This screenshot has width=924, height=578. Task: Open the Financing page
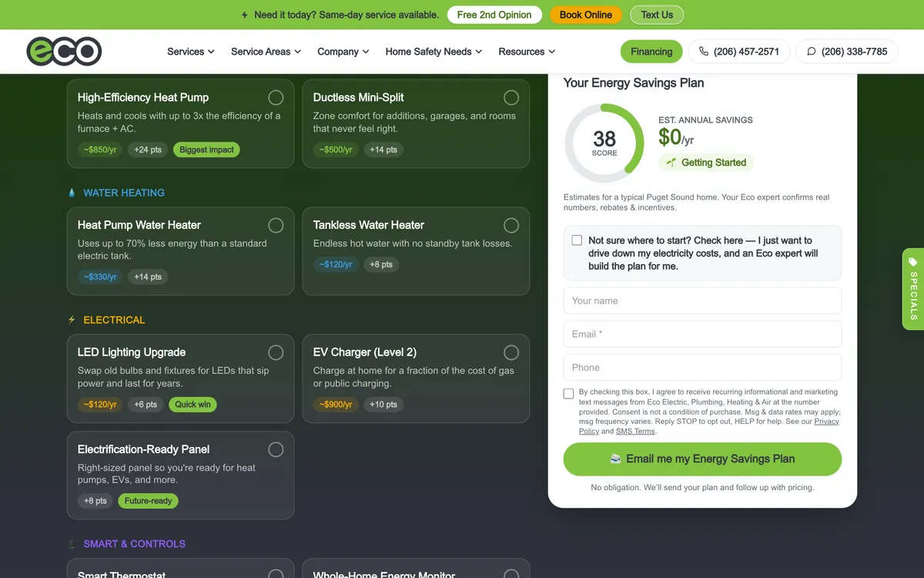pyautogui.click(x=651, y=52)
